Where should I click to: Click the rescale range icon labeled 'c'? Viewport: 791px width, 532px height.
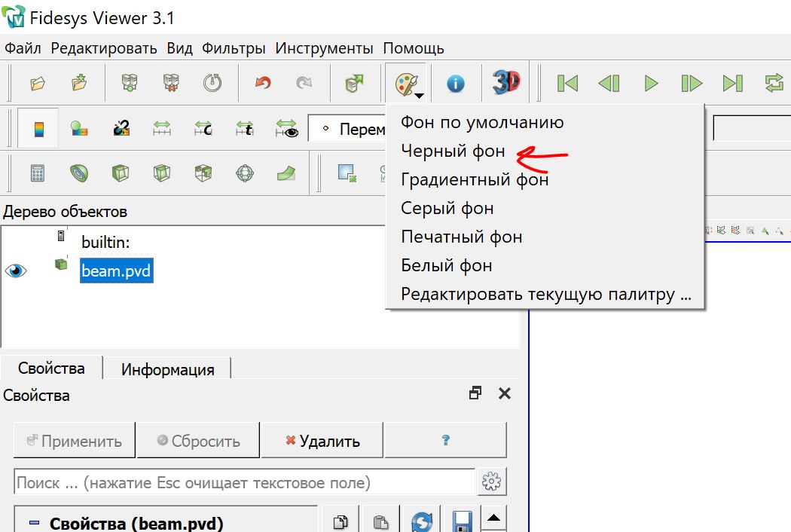pyautogui.click(x=203, y=129)
